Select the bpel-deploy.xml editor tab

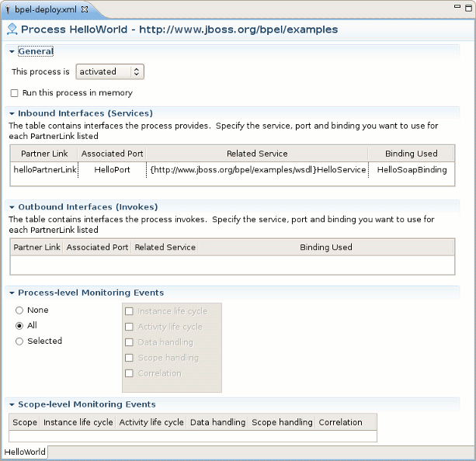pyautogui.click(x=46, y=9)
